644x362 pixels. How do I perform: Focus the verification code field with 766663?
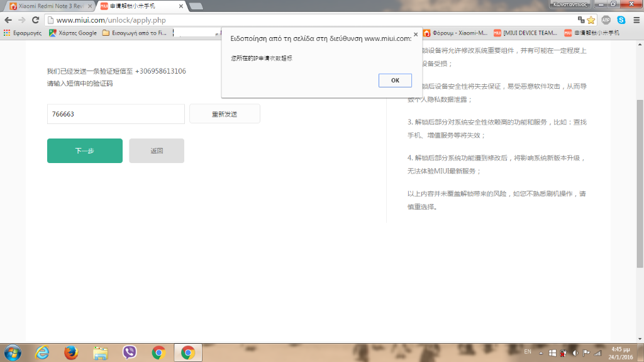tap(116, 114)
